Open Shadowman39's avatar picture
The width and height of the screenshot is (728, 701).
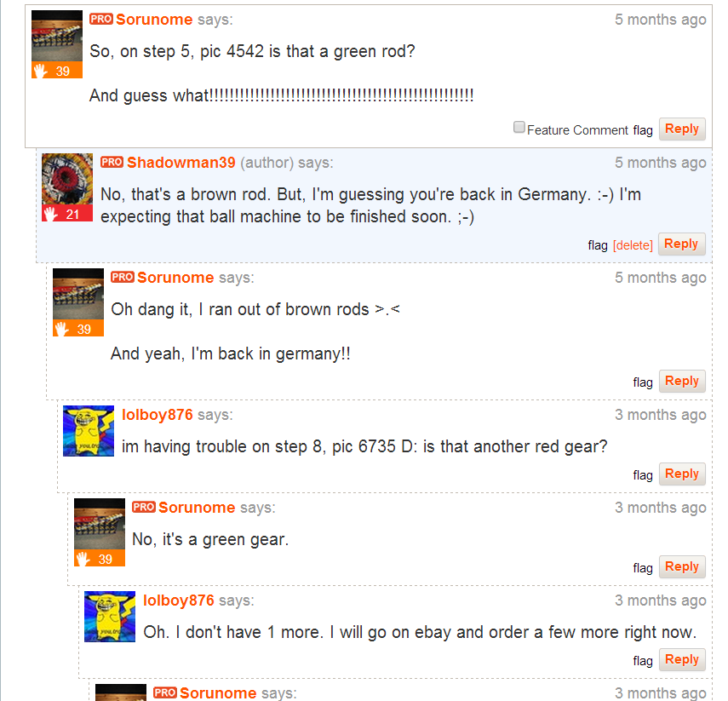67,179
